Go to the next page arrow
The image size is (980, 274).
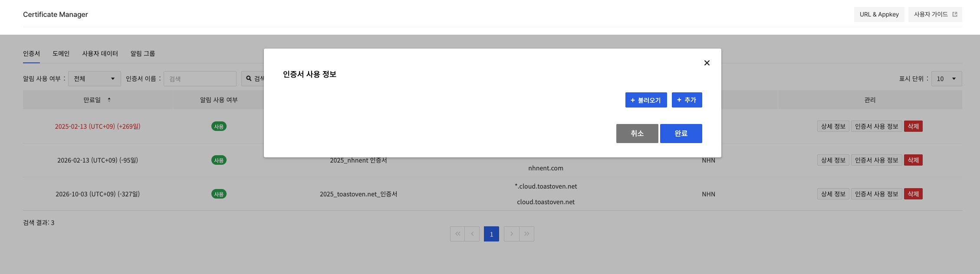click(x=511, y=234)
